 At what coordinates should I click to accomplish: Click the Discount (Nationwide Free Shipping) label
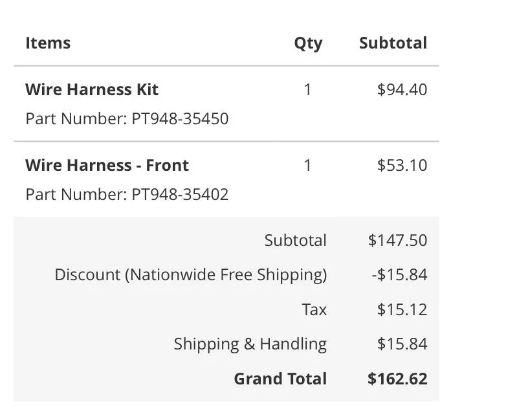point(191,276)
